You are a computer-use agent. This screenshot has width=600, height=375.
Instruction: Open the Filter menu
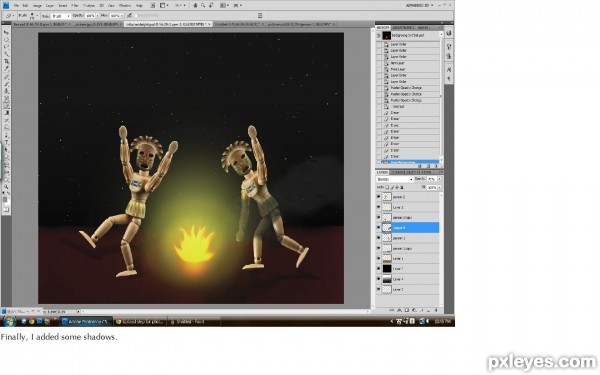coord(75,6)
